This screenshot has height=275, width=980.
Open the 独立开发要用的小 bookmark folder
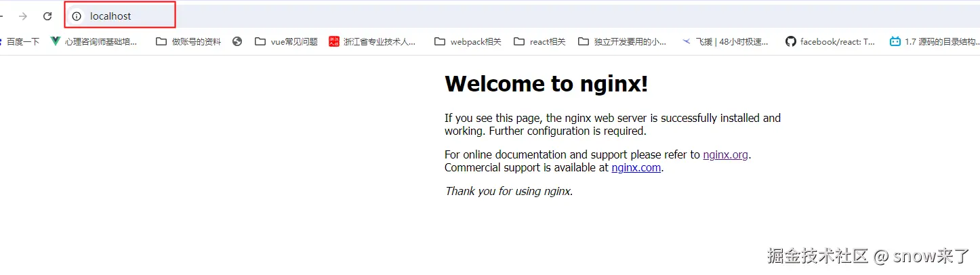pyautogui.click(x=622, y=41)
